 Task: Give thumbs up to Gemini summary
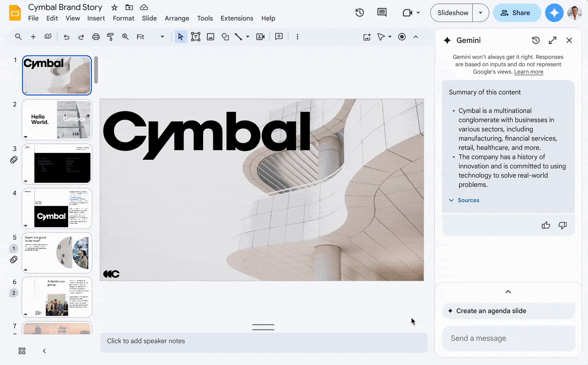546,225
